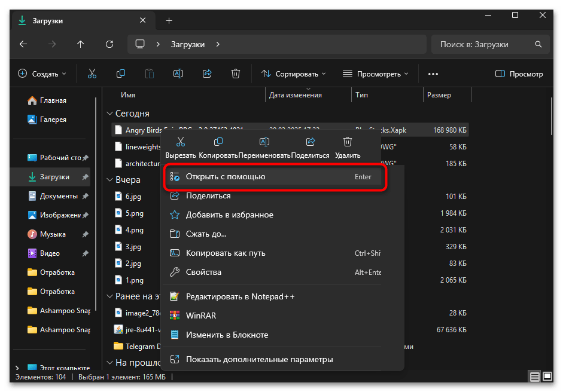Expand Этот компьютер in the sidebar
Image resolution: width=563 pixels, height=392 pixels.
[17, 367]
